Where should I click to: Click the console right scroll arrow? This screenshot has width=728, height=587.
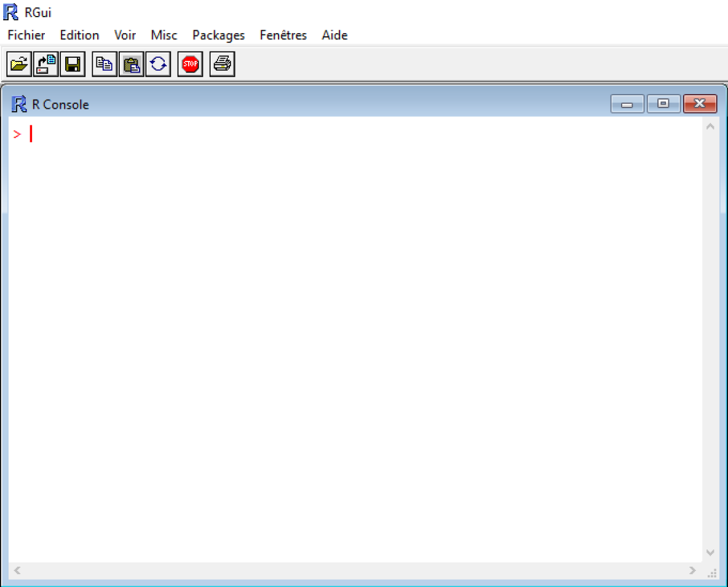692,570
